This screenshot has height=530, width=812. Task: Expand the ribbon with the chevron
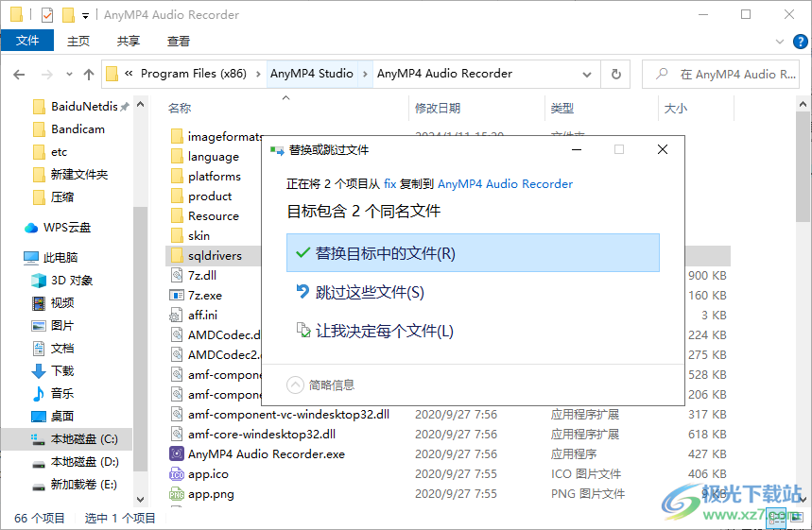[780, 42]
